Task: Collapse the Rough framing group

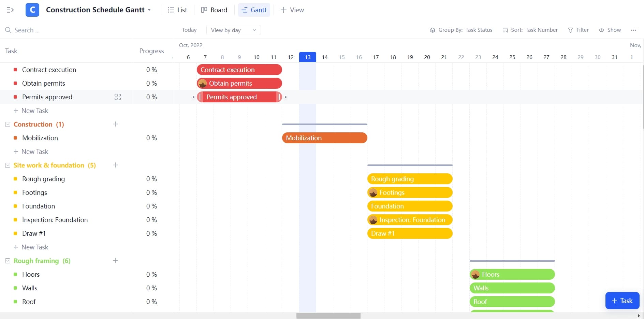Action: pyautogui.click(x=8, y=261)
